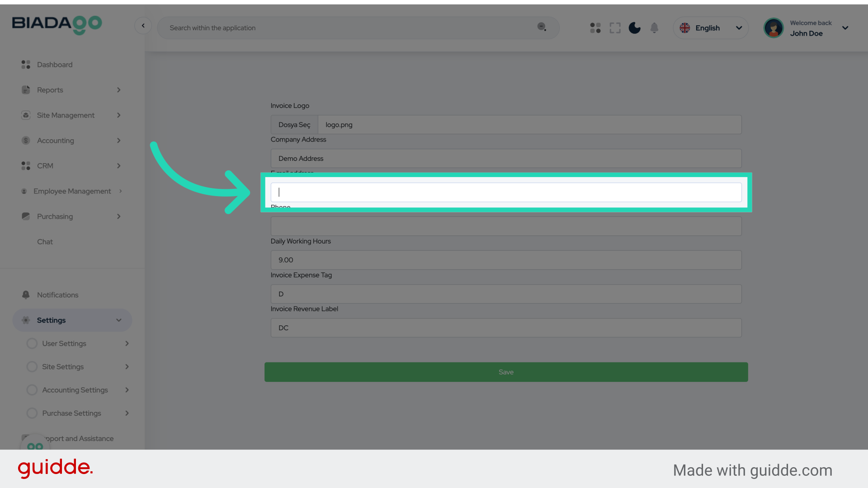Open the notifications bell in header
The height and width of the screenshot is (488, 868).
pos(654,28)
